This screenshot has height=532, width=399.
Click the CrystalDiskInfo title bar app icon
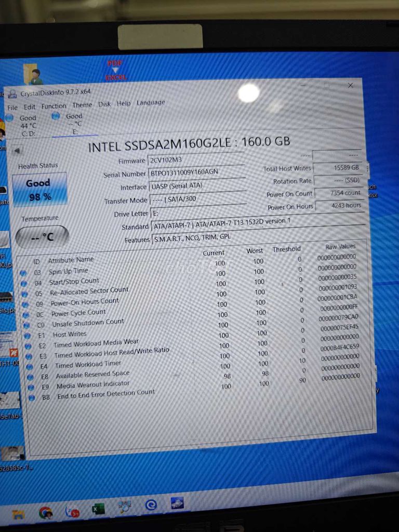click(x=12, y=94)
